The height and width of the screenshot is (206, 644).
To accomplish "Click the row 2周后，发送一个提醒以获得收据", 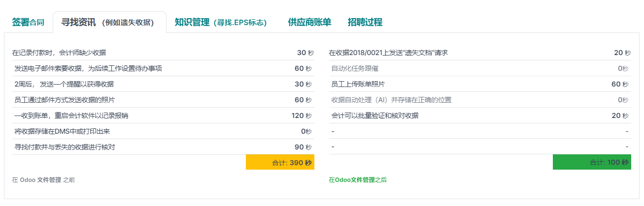I will pyautogui.click(x=163, y=84).
